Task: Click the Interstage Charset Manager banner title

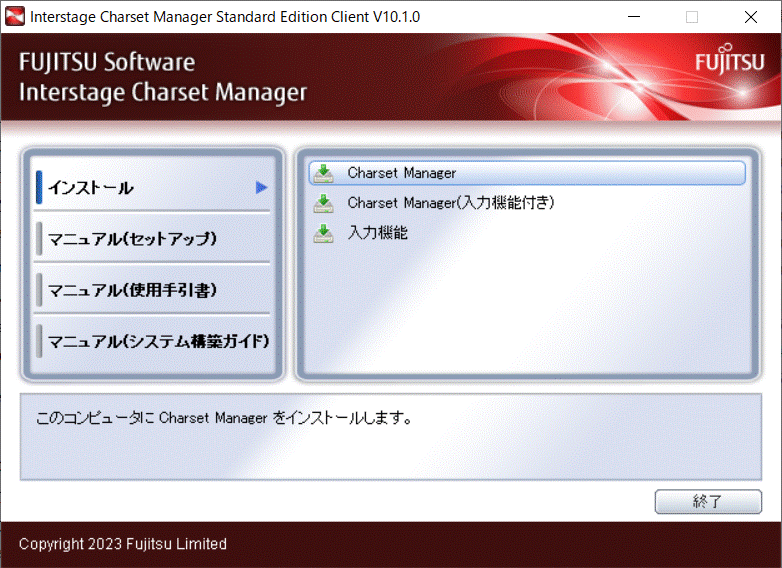Action: click(163, 93)
